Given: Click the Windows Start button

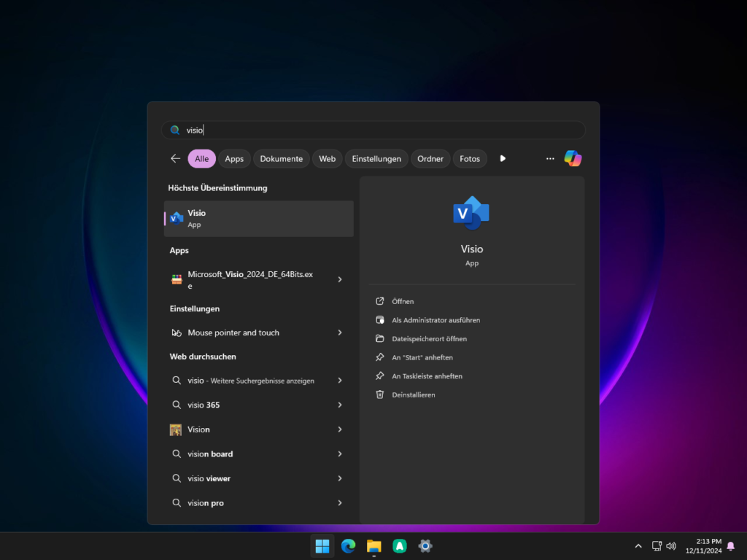Looking at the screenshot, I should pyautogui.click(x=322, y=545).
